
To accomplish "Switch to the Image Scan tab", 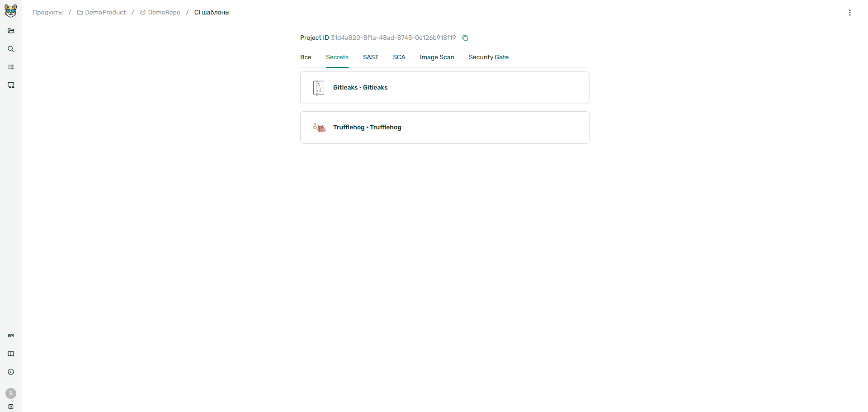I will [x=437, y=57].
